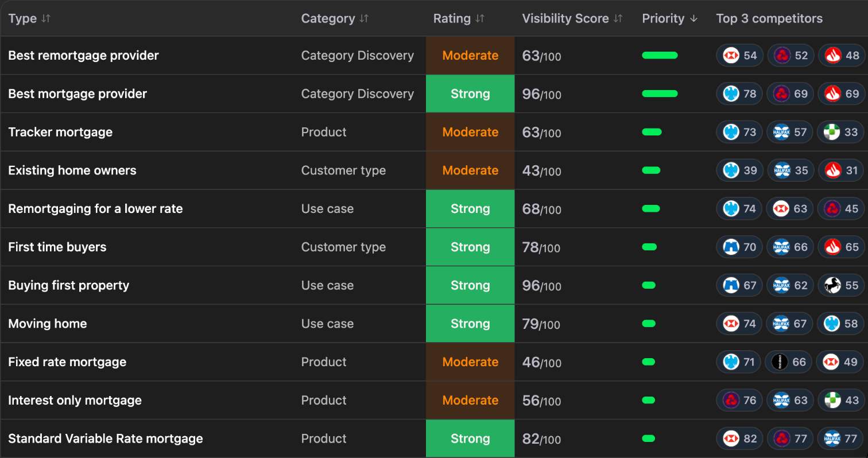Click Santander chip scoring 48, Best remortgage provider
Image resolution: width=868 pixels, height=458 pixels.
pos(842,56)
